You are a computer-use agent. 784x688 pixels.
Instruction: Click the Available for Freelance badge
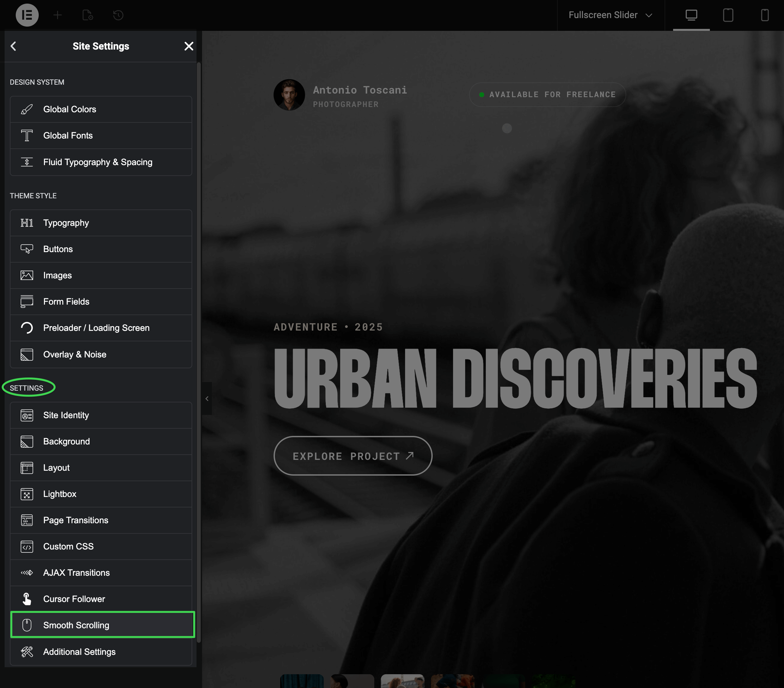[547, 95]
